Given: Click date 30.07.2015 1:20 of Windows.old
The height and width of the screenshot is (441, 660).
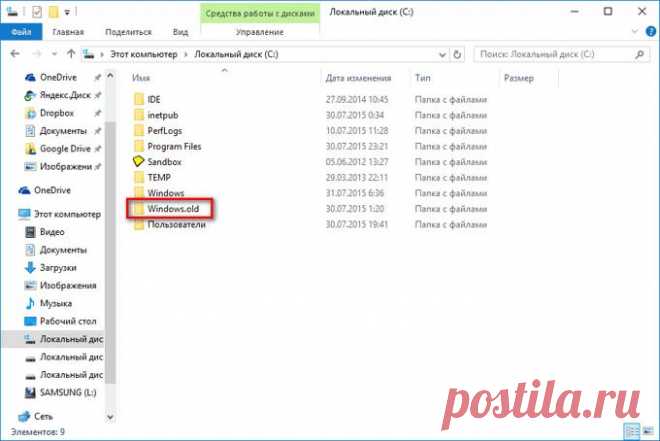Looking at the screenshot, I should point(354,208).
